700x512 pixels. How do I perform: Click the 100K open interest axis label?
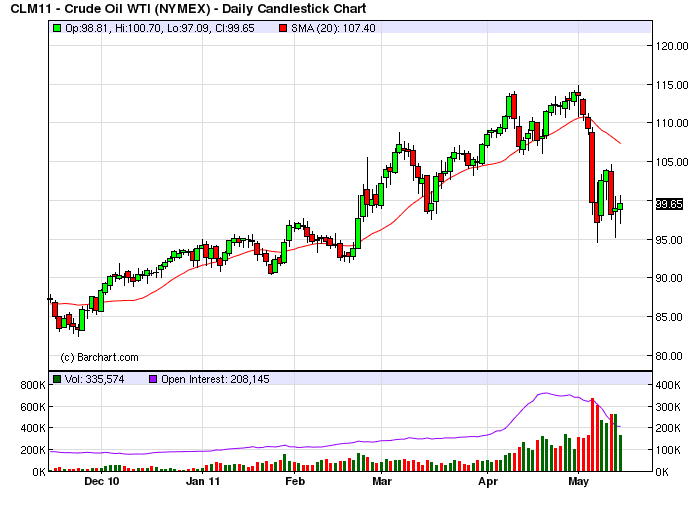[x=668, y=450]
